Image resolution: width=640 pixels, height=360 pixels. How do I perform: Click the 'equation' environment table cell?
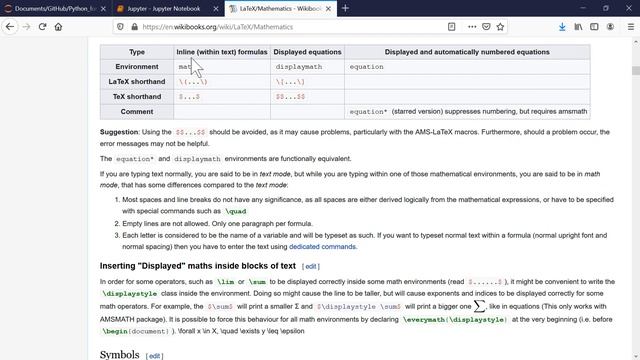tap(467, 67)
